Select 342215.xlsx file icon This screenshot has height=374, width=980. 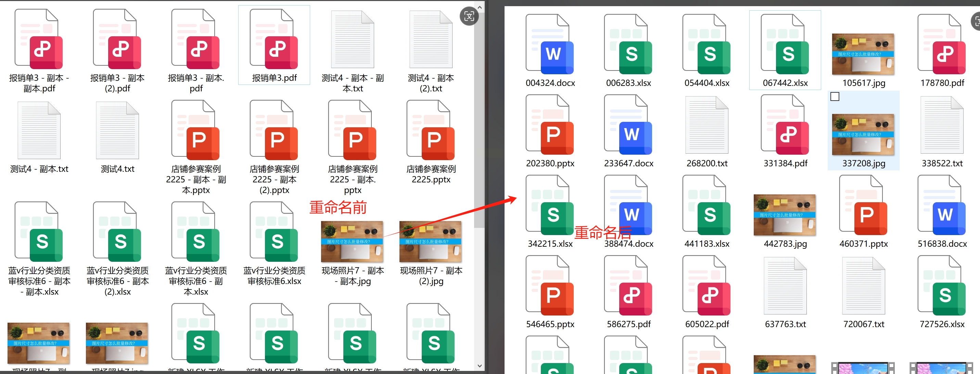tap(550, 205)
